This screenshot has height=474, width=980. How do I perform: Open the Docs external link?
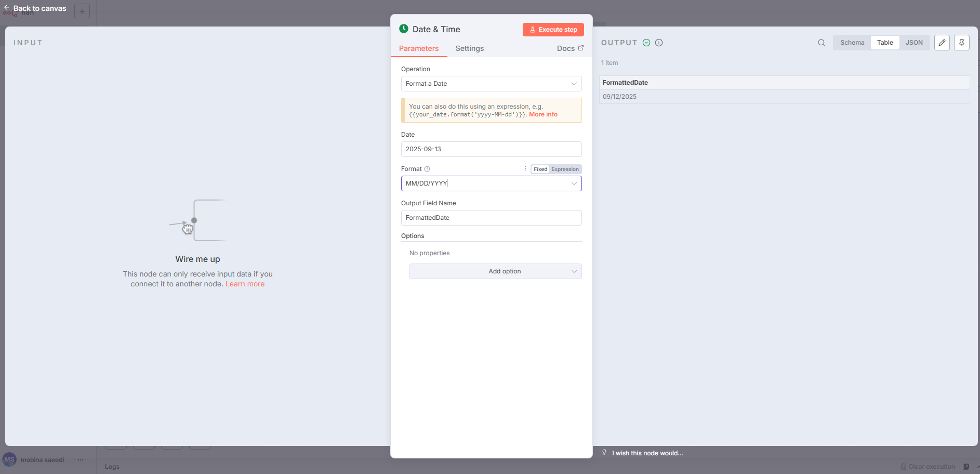pyautogui.click(x=570, y=48)
